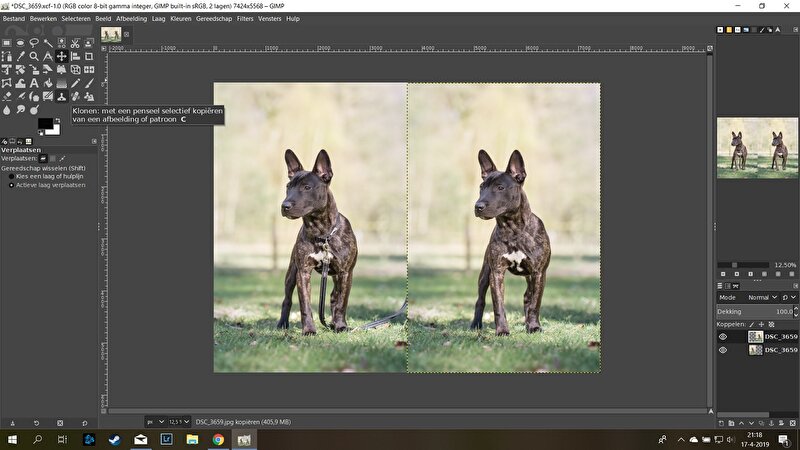Open the Afbeelding menu
800x450 pixels.
coord(132,19)
